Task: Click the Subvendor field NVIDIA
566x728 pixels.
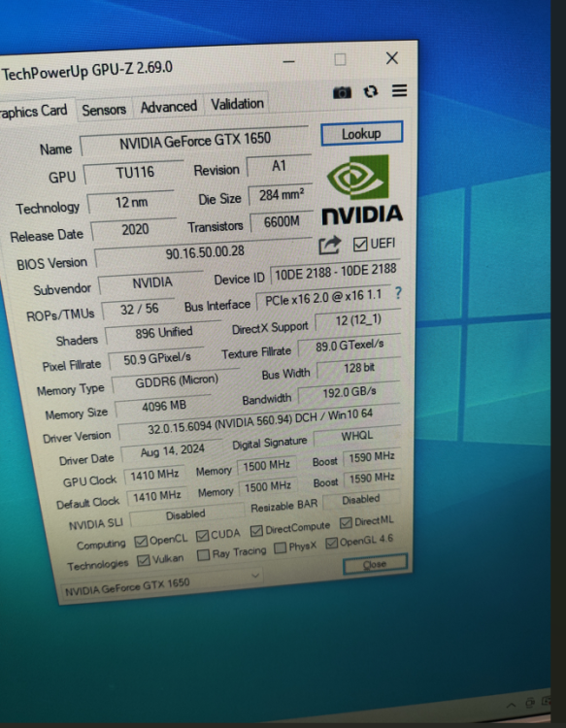Action: 150,282
